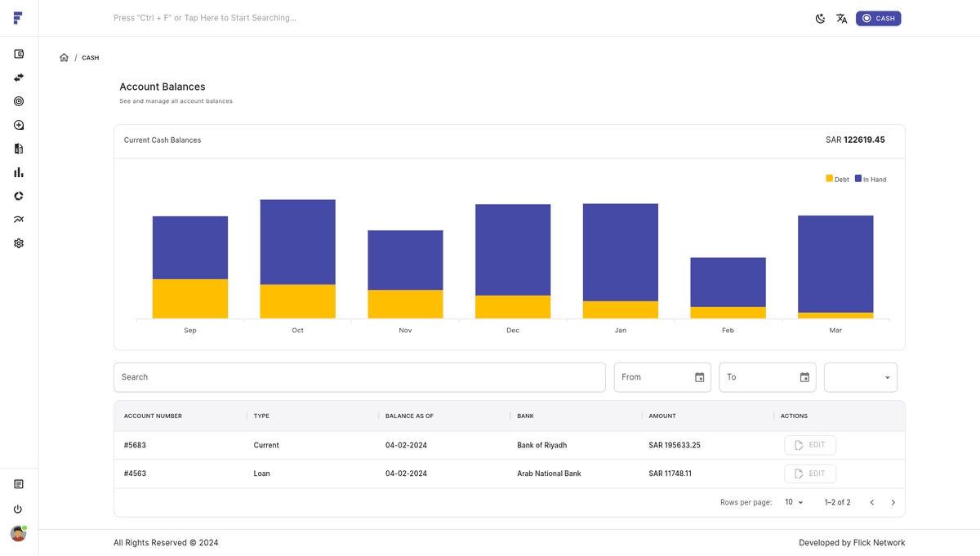Click the transfer arrows sidebar icon
This screenshot has height=556, width=980.
(x=19, y=78)
